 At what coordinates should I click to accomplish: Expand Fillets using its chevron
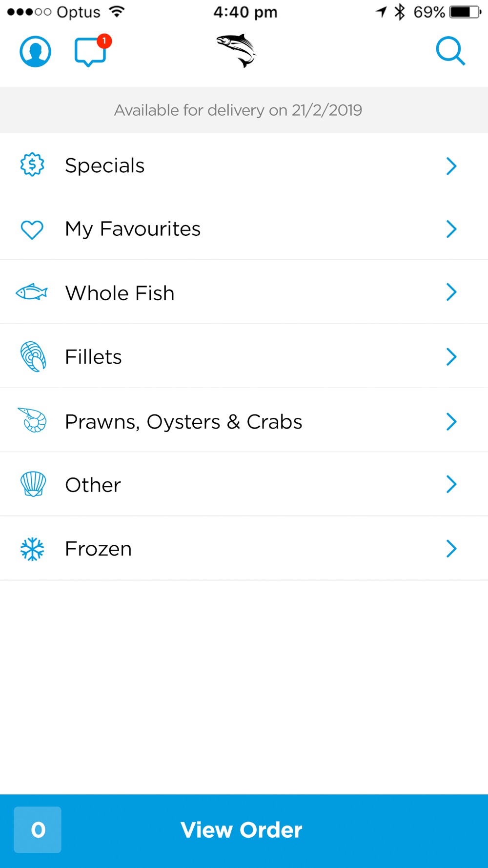click(x=451, y=357)
